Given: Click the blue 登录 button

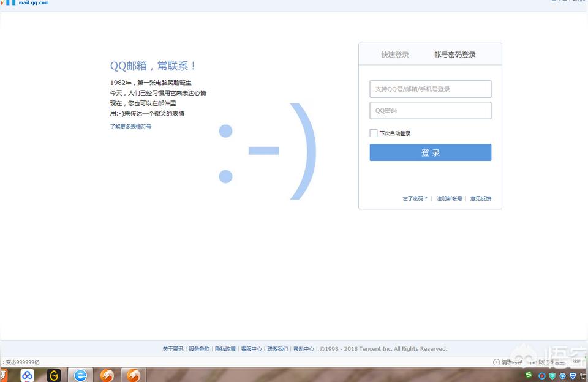Looking at the screenshot, I should click(430, 152).
